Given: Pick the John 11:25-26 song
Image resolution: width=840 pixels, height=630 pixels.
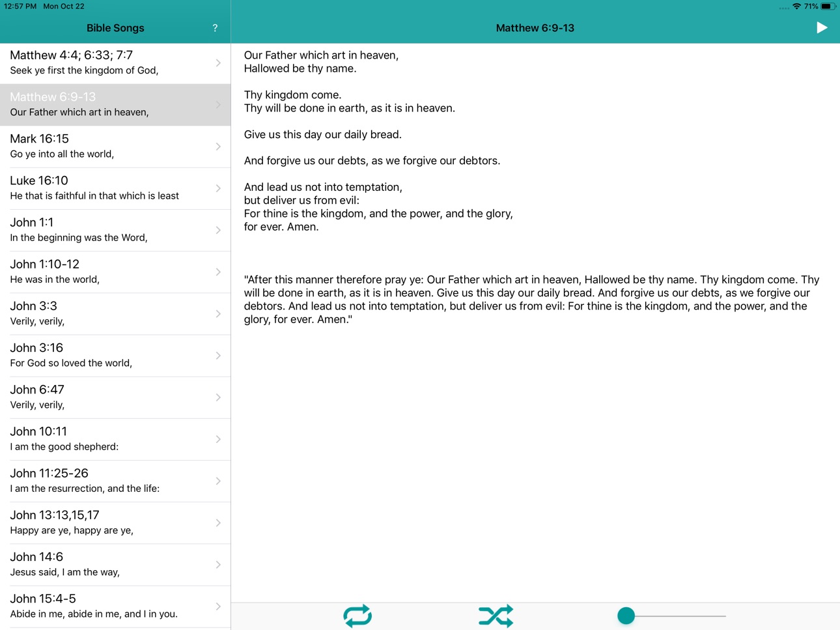Looking at the screenshot, I should click(115, 481).
